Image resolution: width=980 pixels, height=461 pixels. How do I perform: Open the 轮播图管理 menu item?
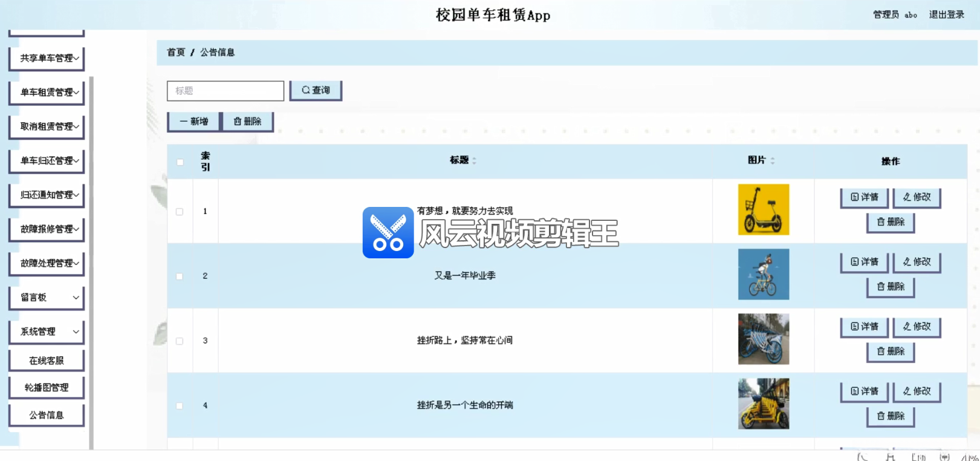pos(47,388)
